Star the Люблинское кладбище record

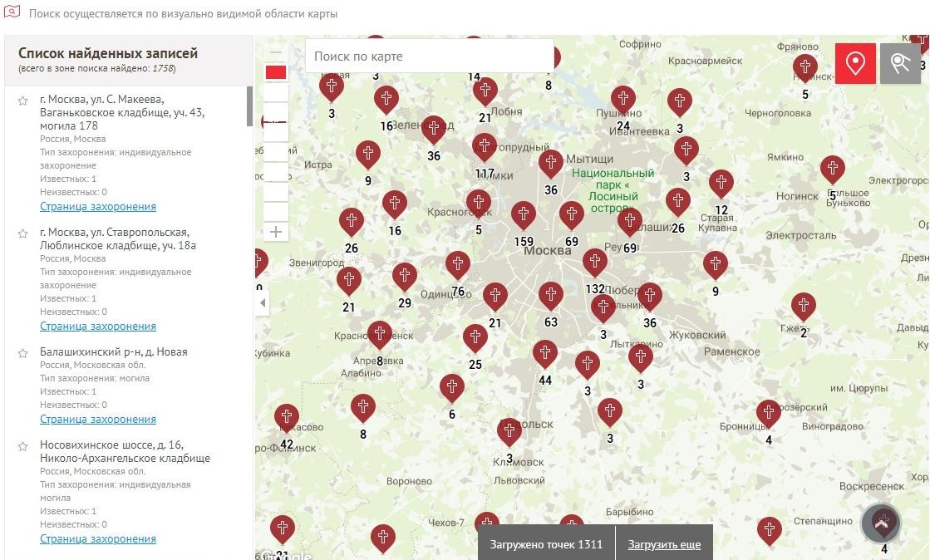[x=22, y=233]
